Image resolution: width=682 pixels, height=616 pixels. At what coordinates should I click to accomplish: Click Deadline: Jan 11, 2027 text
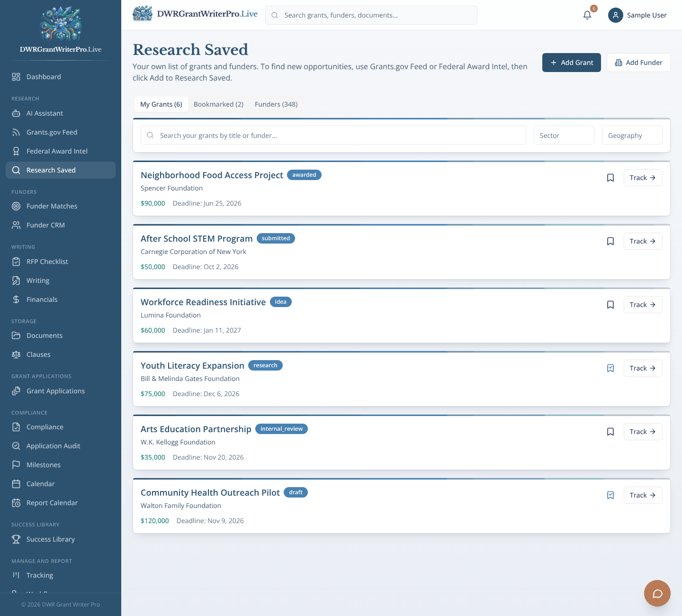pyautogui.click(x=207, y=330)
